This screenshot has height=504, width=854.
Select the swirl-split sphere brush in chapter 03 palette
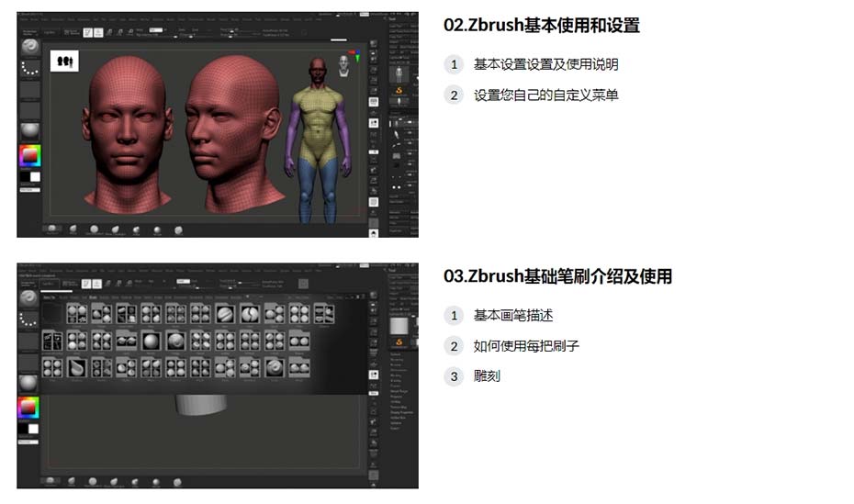250,313
